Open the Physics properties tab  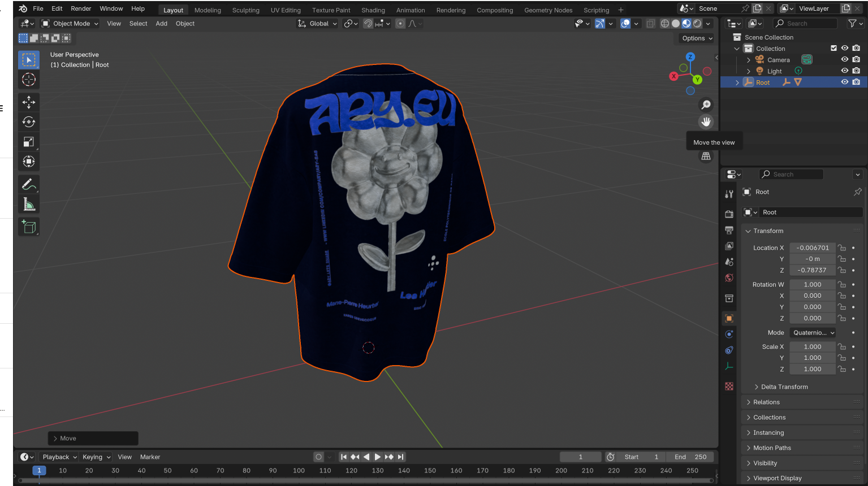click(729, 334)
